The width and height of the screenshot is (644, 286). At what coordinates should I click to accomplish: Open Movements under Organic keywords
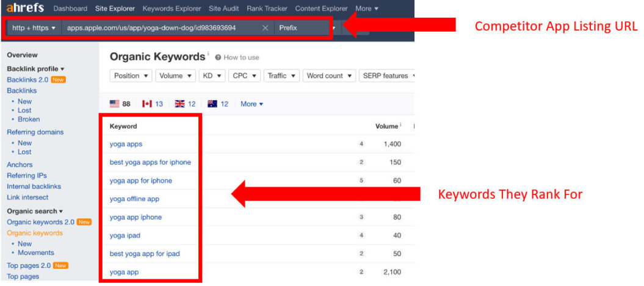[x=36, y=252]
